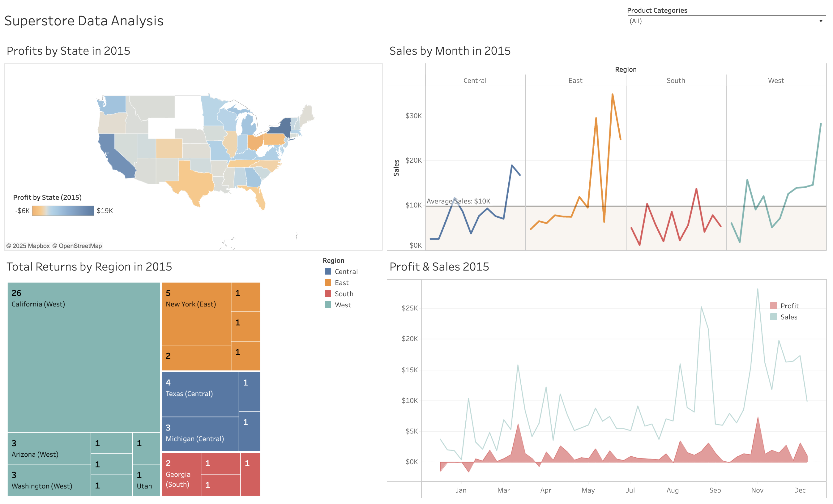Click the Texas (Central) treemap tile

[x=200, y=395]
